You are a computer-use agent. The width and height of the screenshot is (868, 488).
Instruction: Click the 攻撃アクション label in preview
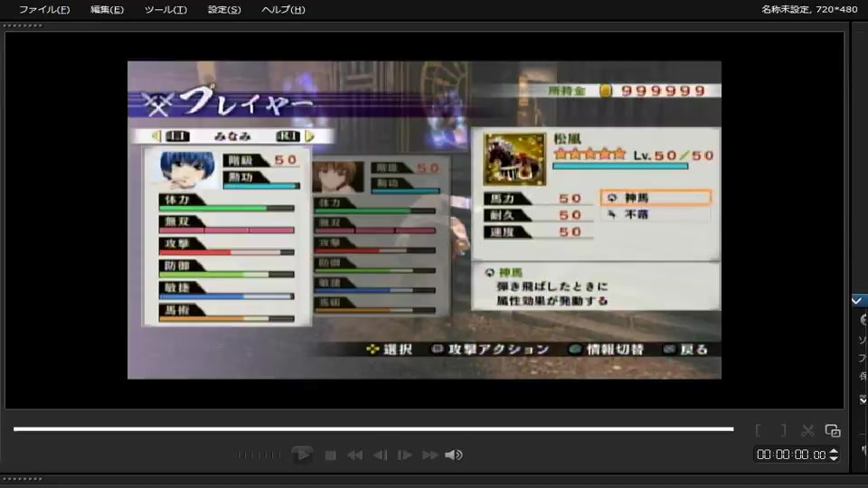(498, 349)
